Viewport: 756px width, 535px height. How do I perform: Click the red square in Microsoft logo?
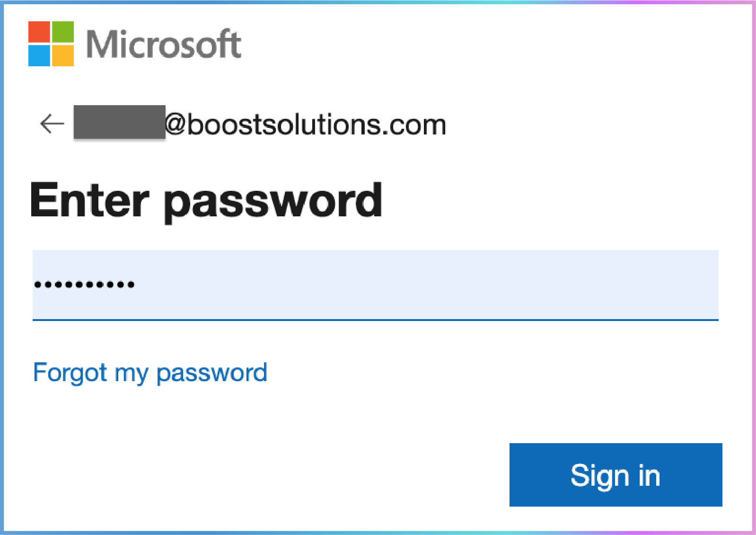39,32
